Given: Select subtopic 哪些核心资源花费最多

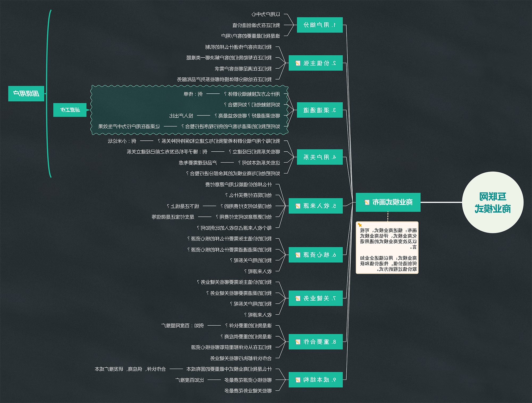Looking at the screenshot, I should [x=248, y=380].
